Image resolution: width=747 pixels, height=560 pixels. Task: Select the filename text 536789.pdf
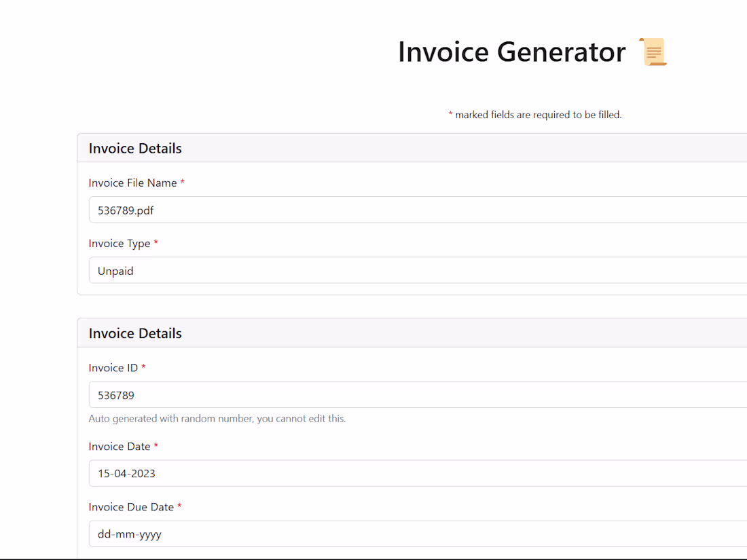(126, 210)
